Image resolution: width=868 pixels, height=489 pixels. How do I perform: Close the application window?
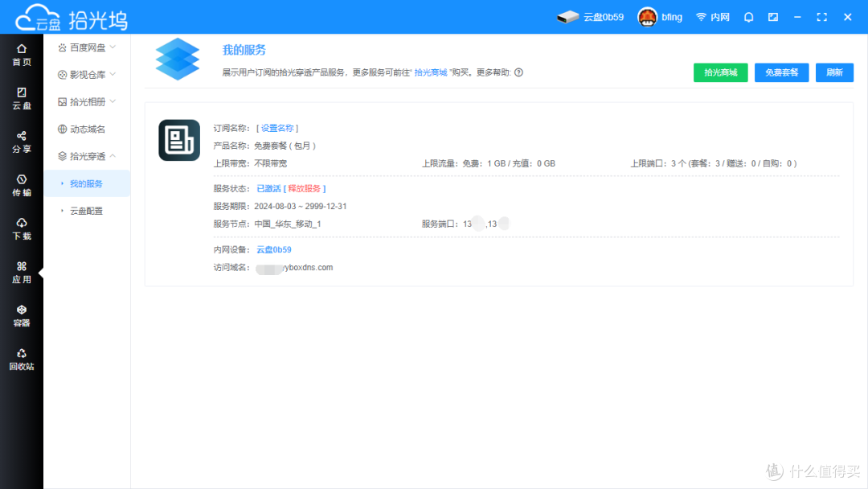point(848,17)
